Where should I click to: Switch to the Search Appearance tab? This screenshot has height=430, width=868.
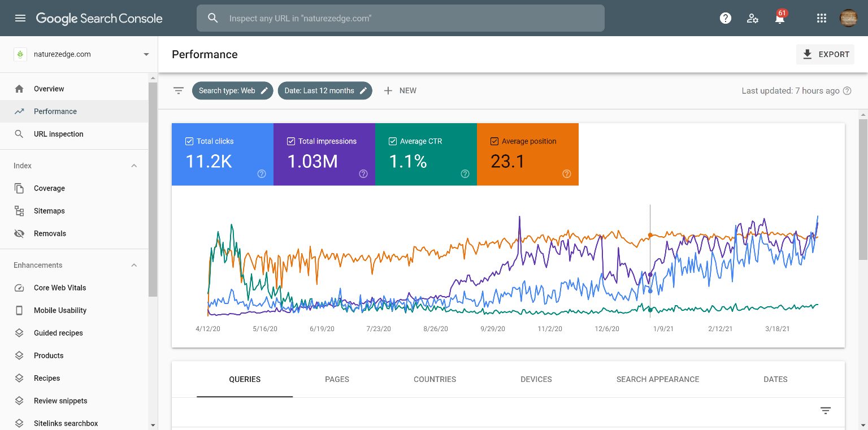(x=658, y=380)
